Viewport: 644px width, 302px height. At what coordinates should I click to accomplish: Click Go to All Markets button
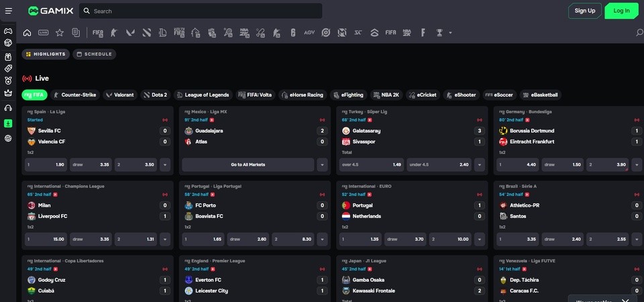(248, 165)
